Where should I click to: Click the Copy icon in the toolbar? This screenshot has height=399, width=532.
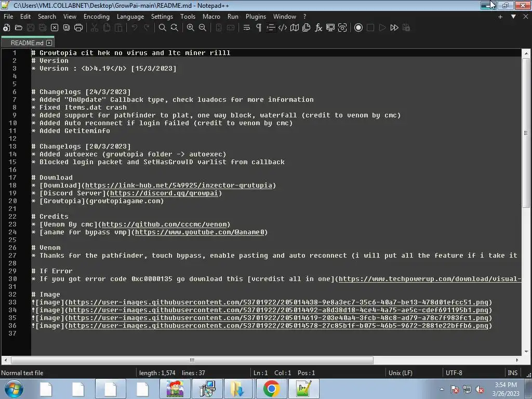tap(107, 28)
